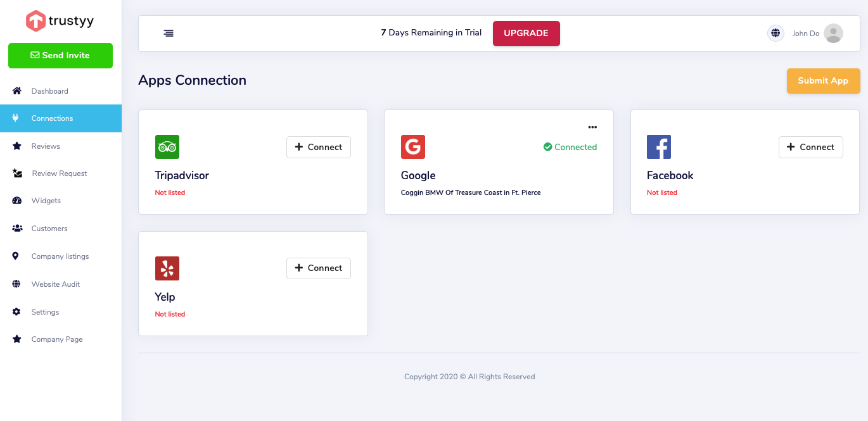Click the map pin icon for Company listings

pyautogui.click(x=16, y=256)
